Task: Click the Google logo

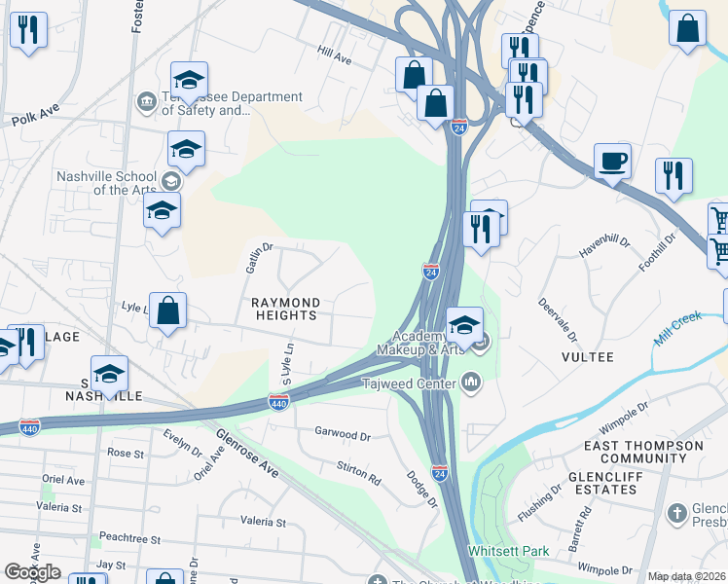Action: click(32, 572)
